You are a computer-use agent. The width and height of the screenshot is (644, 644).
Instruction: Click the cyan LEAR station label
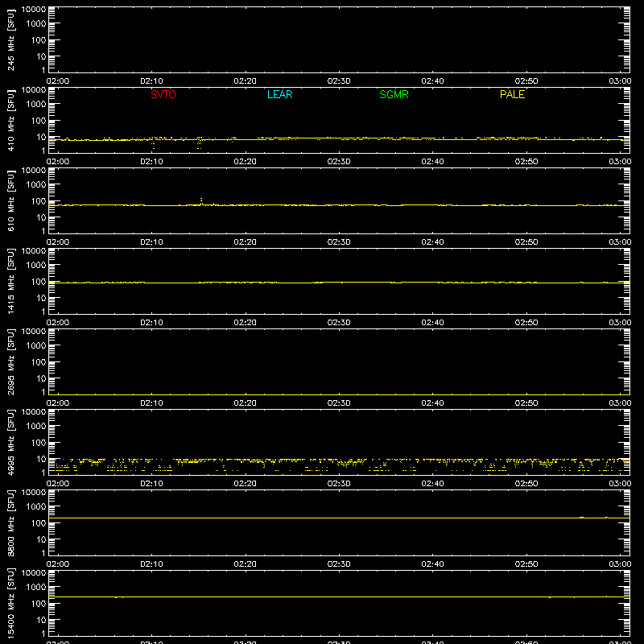(279, 94)
